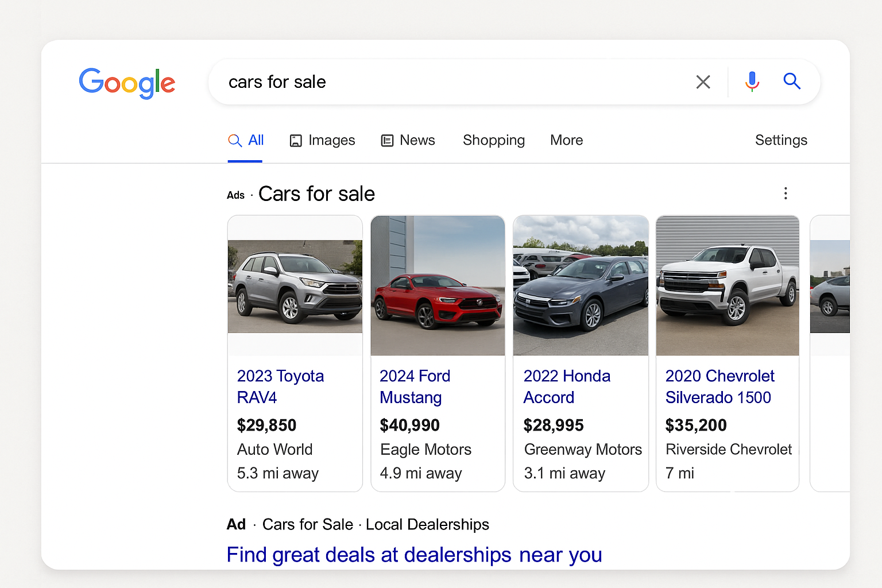The width and height of the screenshot is (882, 588).
Task: Click the All tab search icon
Action: click(x=234, y=140)
